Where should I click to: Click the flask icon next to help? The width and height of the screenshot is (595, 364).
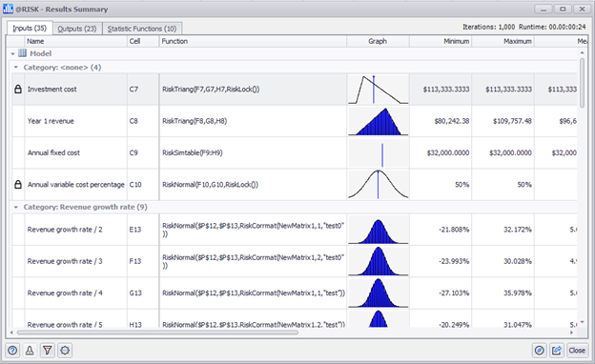tap(30, 351)
